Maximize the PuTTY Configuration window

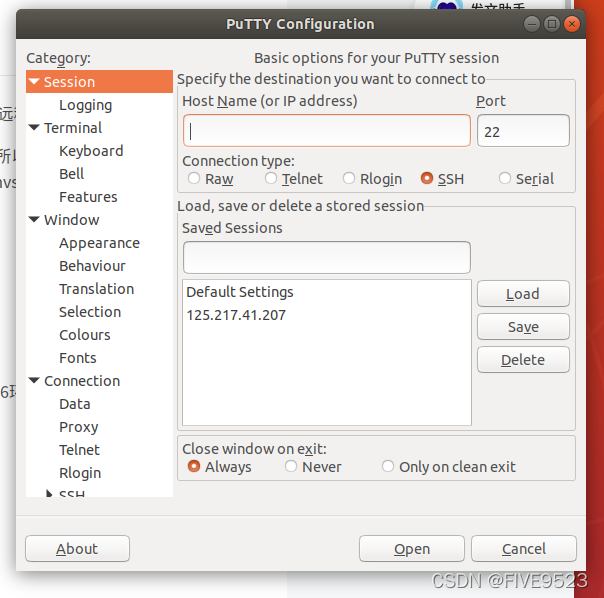click(x=552, y=24)
